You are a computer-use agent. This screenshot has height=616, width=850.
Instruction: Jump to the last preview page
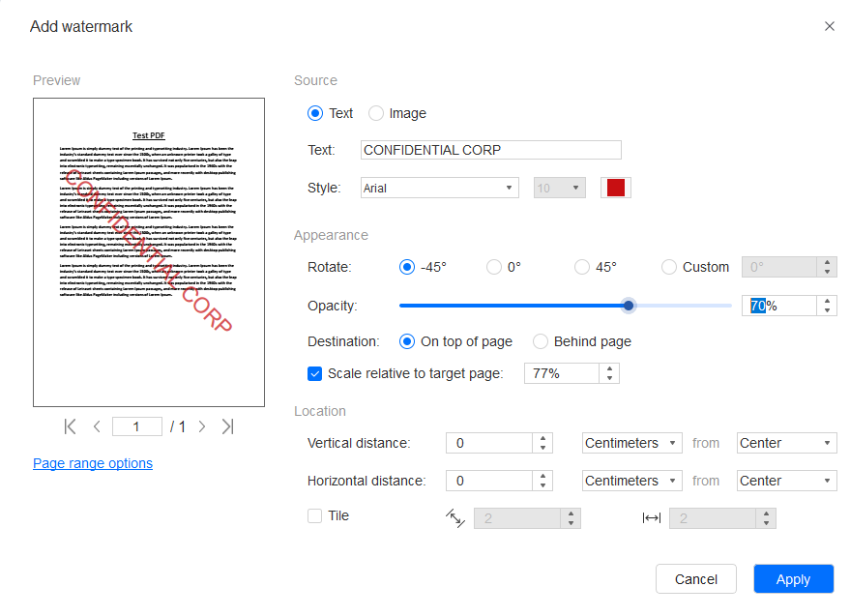[x=228, y=425]
